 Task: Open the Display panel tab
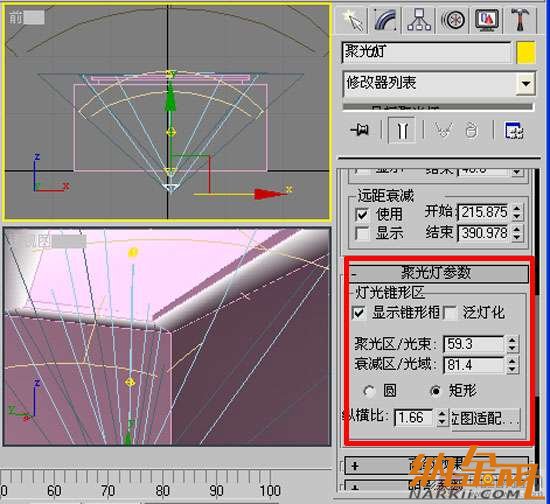[486, 20]
